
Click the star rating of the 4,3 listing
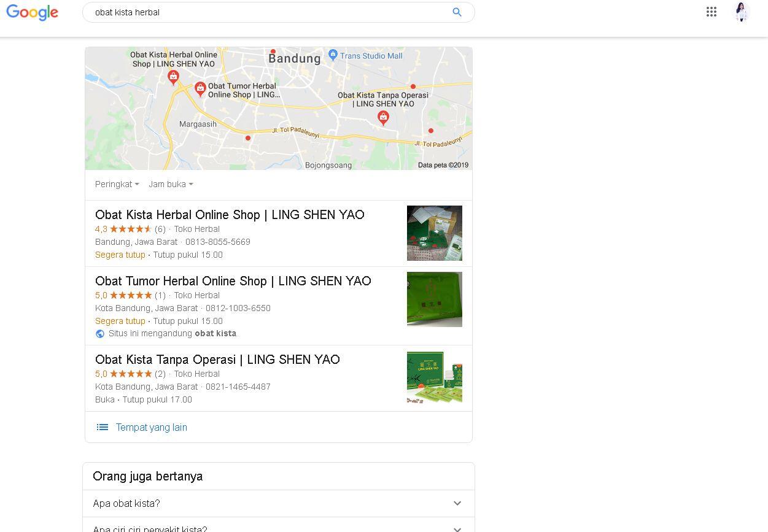click(x=131, y=229)
